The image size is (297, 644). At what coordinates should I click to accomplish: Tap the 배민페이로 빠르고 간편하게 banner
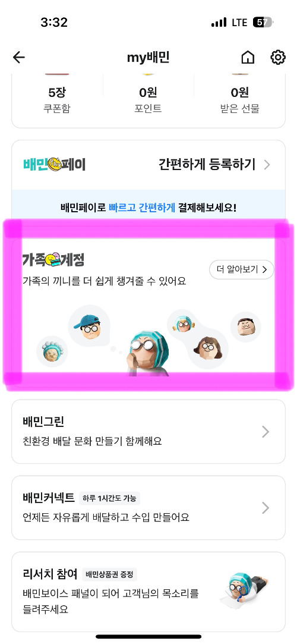(148, 207)
